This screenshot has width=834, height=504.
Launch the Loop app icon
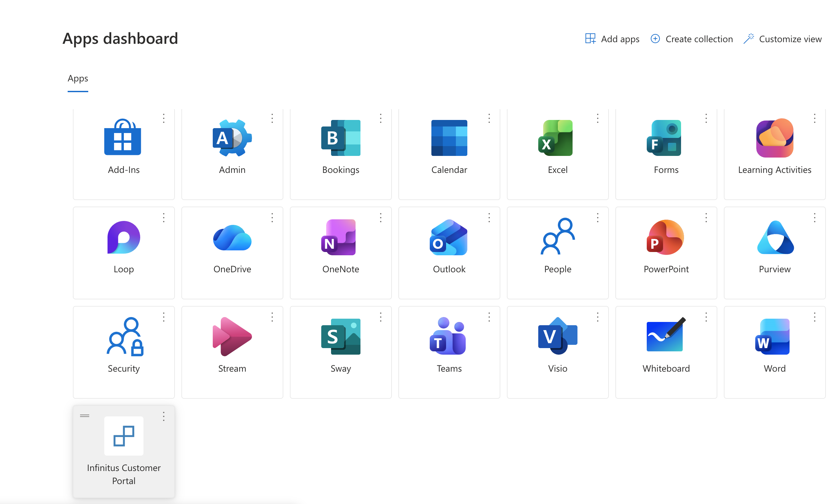(x=124, y=237)
